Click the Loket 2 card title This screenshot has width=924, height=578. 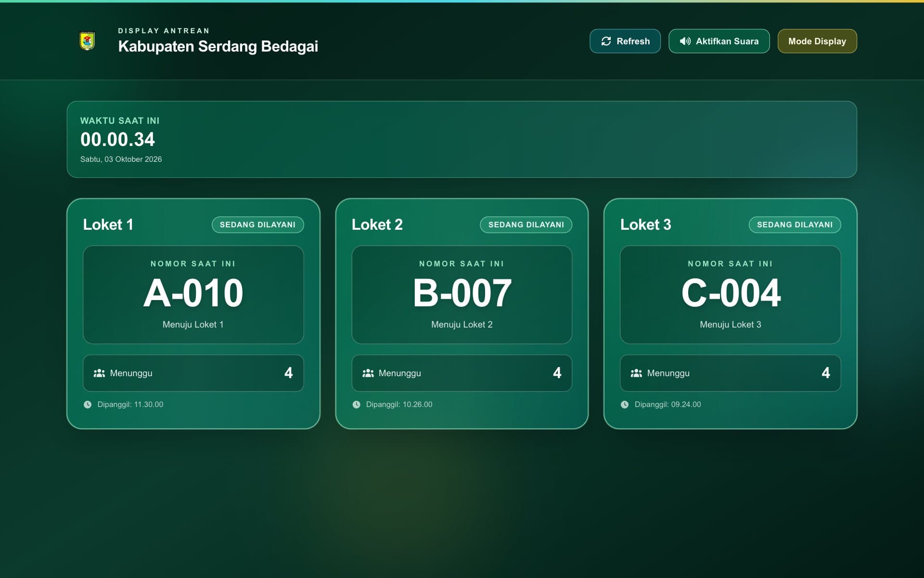(x=377, y=225)
